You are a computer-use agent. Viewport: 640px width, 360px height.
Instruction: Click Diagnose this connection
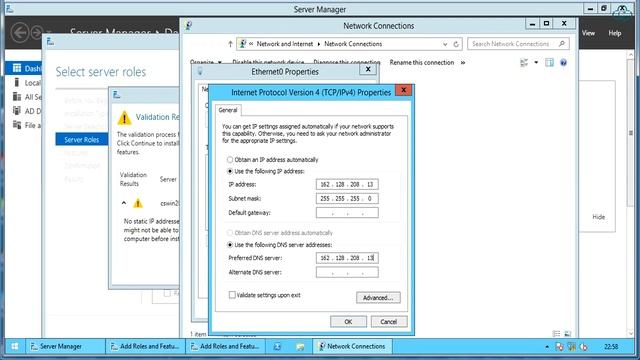click(x=347, y=62)
